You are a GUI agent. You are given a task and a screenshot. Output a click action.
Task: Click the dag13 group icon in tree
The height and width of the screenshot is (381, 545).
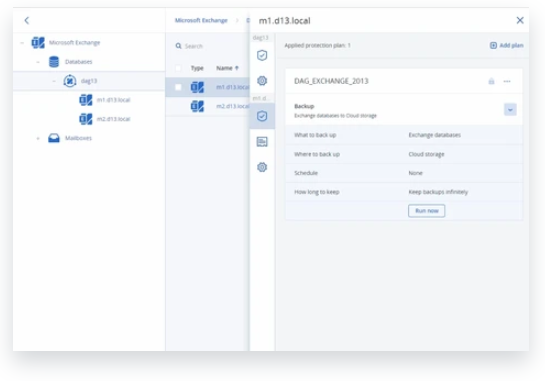[70, 81]
